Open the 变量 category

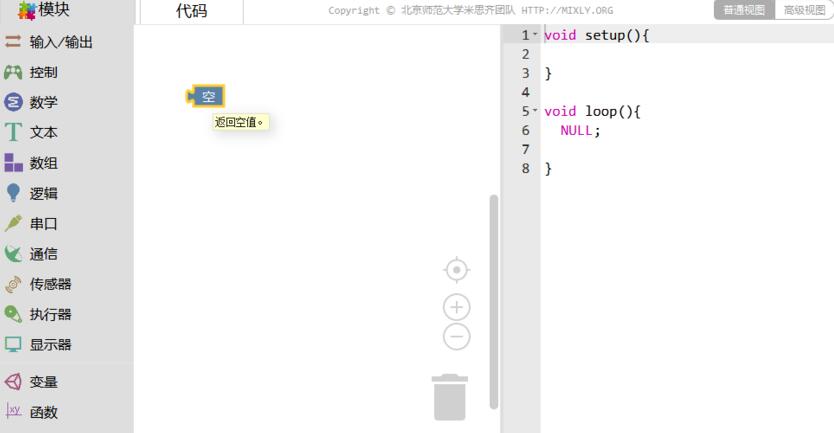43,381
